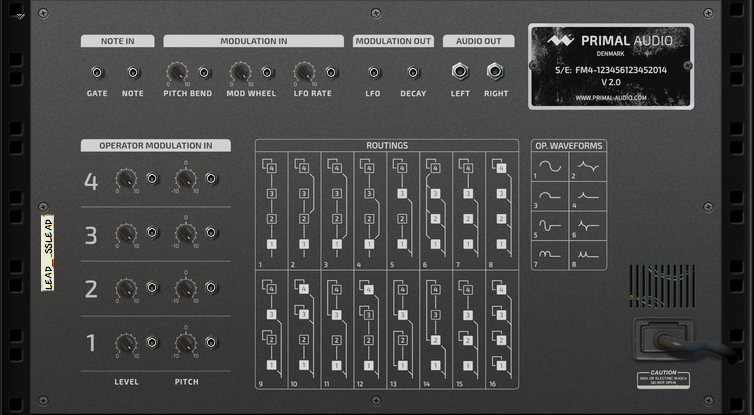The height and width of the screenshot is (415, 754).
Task: Click the ventilation grille
Action: click(x=662, y=286)
